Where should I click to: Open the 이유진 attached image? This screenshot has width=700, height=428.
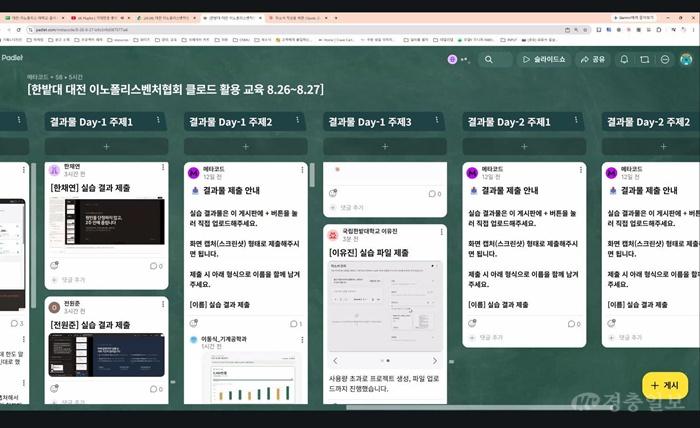(385, 306)
